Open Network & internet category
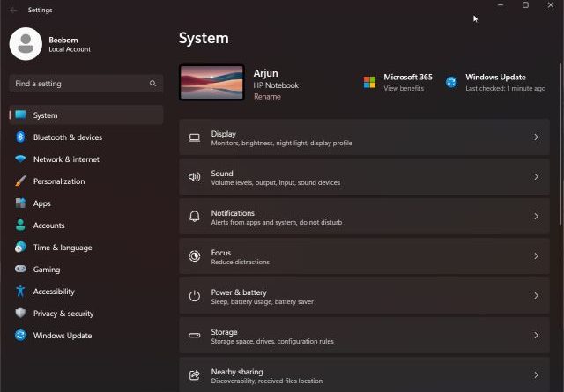Image resolution: width=564 pixels, height=392 pixels. coord(86,159)
